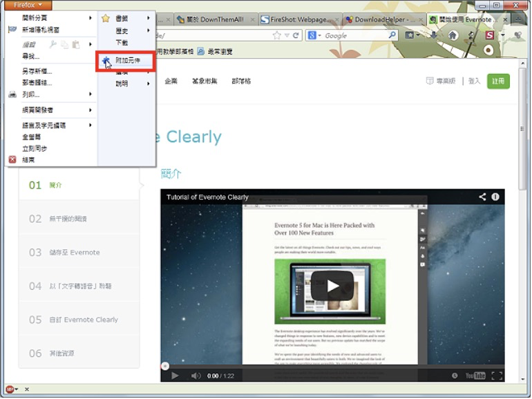Click the printer icon beside 列印...
Screen dimensions: 532x399
pos(12,95)
